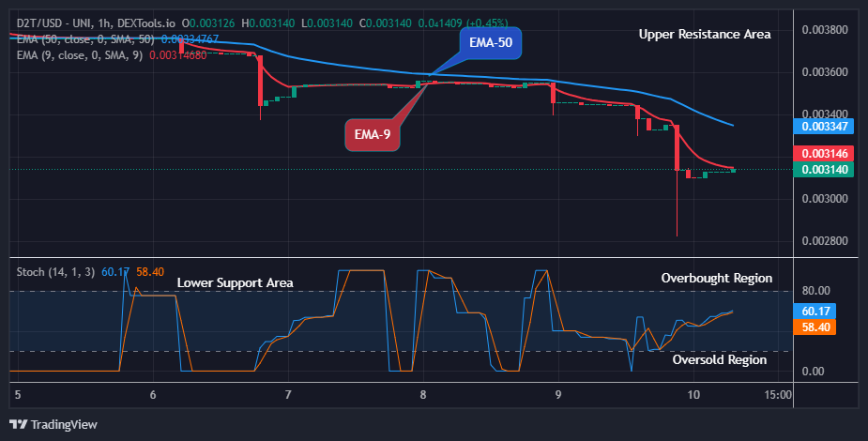Image resolution: width=868 pixels, height=441 pixels.
Task: Click the 15:00 time axis label
Action: click(x=778, y=394)
